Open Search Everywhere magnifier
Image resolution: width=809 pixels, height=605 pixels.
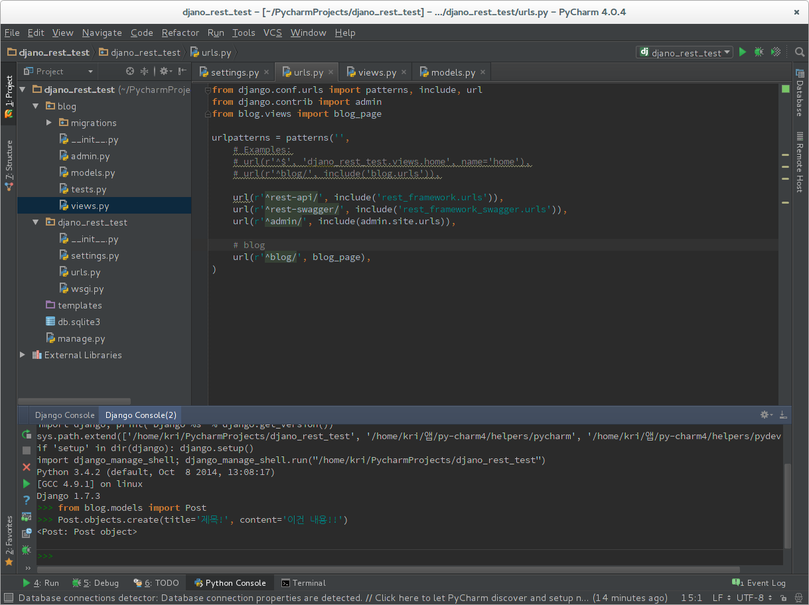coord(799,52)
